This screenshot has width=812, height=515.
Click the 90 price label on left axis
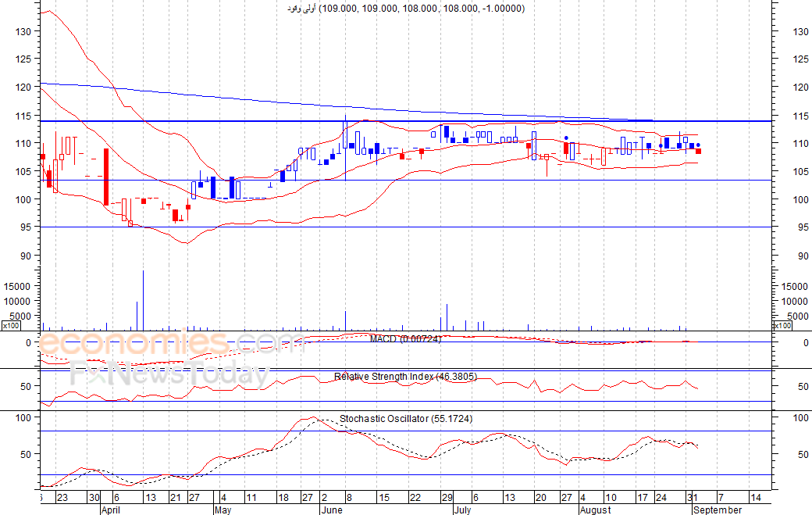click(x=27, y=256)
